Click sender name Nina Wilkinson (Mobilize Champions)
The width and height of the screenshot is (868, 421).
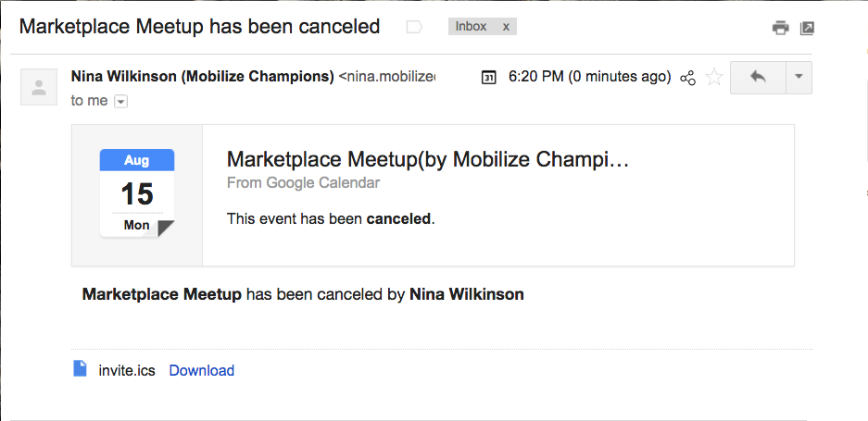click(x=203, y=77)
